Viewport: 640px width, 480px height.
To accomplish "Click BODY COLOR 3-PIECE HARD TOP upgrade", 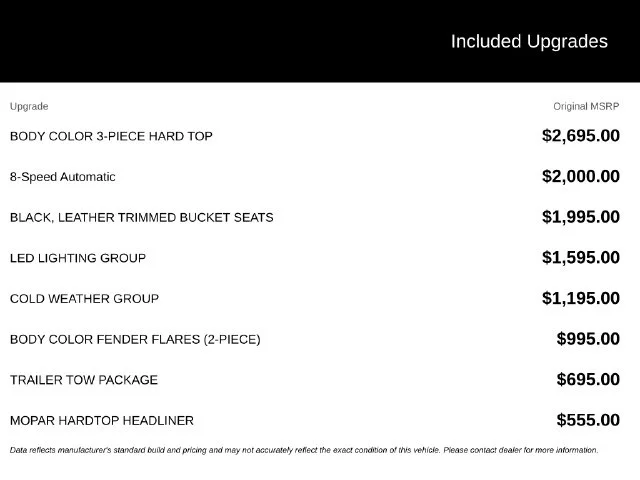I will point(111,136).
